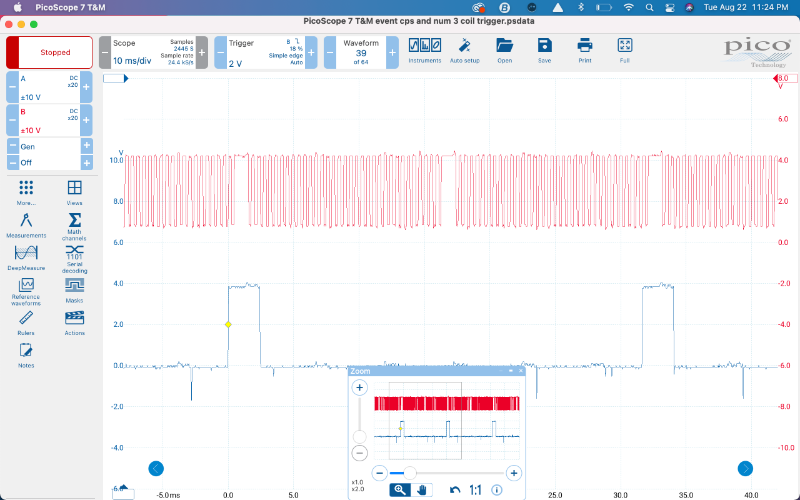
Task: Open Serial decoding tool
Action: click(74, 257)
